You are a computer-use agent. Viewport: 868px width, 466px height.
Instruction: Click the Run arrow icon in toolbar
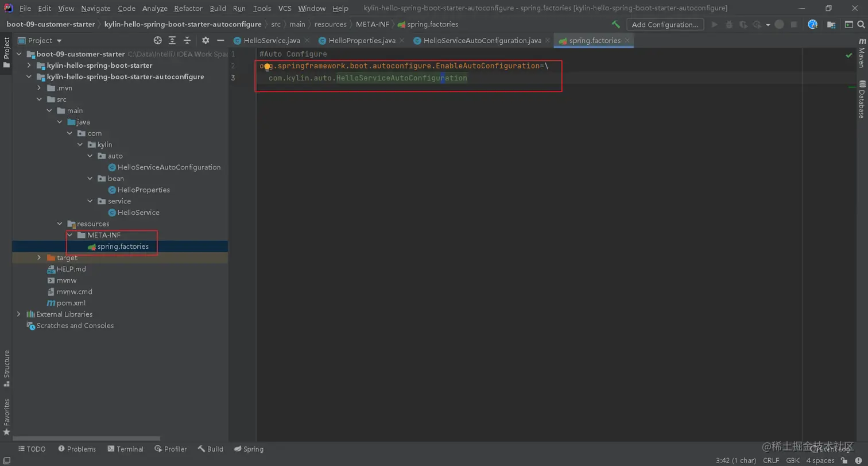(x=715, y=25)
